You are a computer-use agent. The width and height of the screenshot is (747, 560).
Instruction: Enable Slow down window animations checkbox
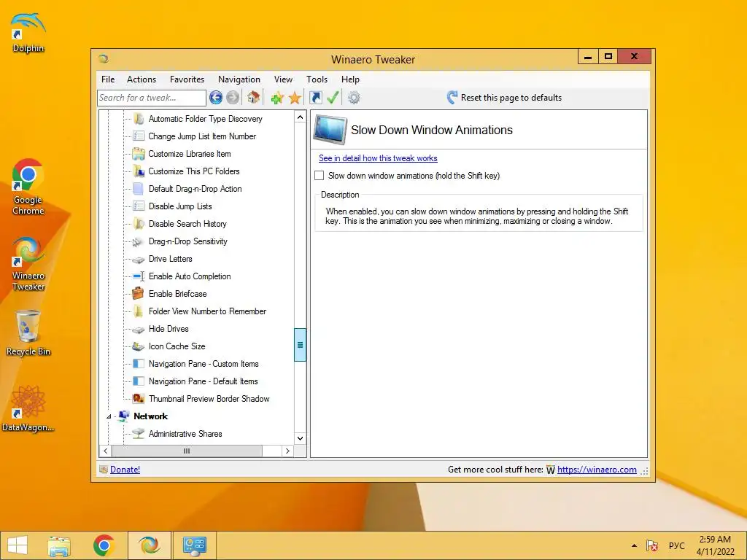320,176
